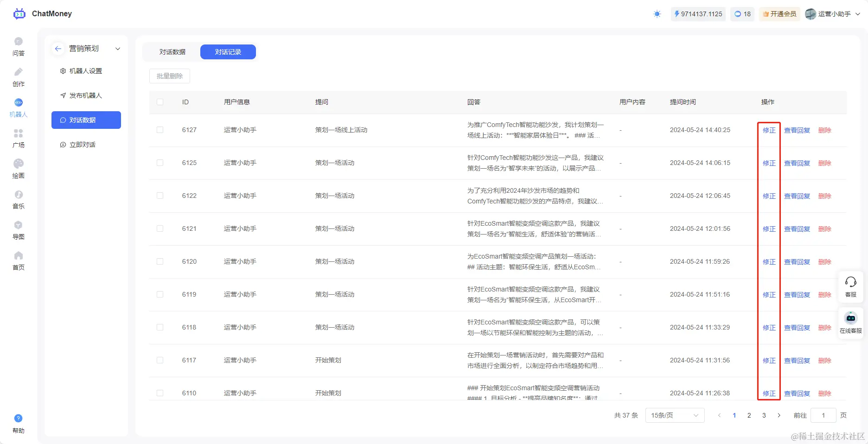
Task: Click the ID column header
Action: (x=185, y=102)
